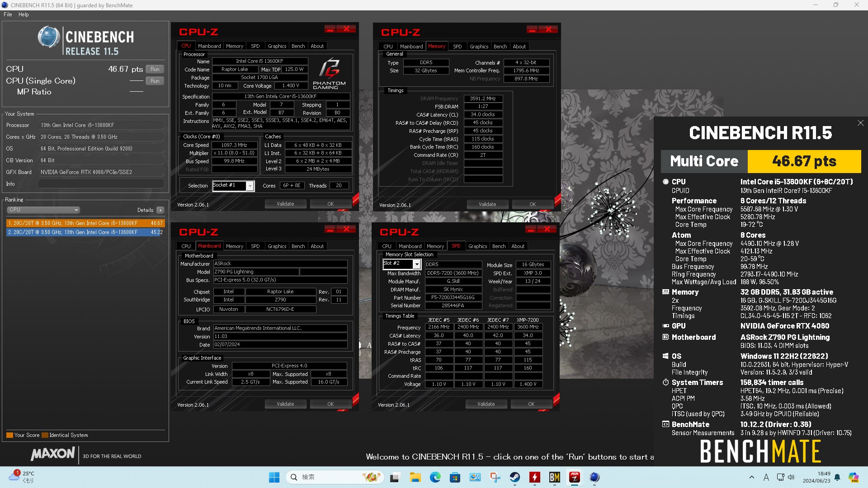Open the File menu

coord(8,14)
